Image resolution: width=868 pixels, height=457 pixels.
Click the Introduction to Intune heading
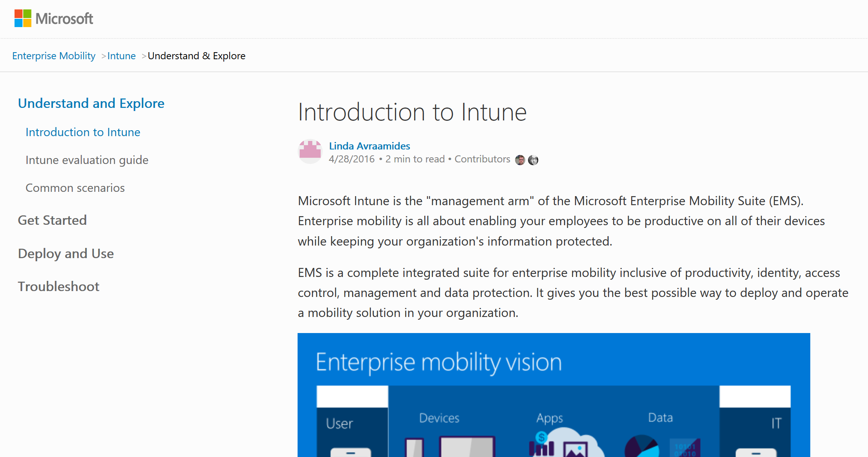pos(412,112)
